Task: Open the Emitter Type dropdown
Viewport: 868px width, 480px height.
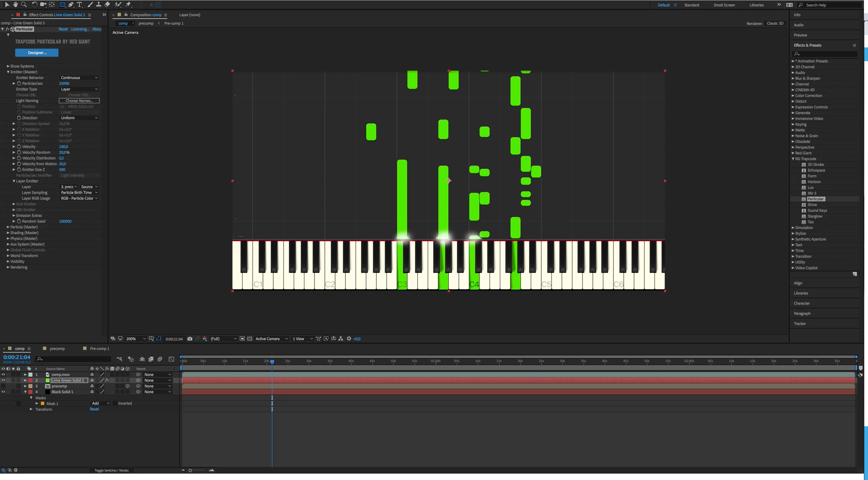Action: [79, 89]
